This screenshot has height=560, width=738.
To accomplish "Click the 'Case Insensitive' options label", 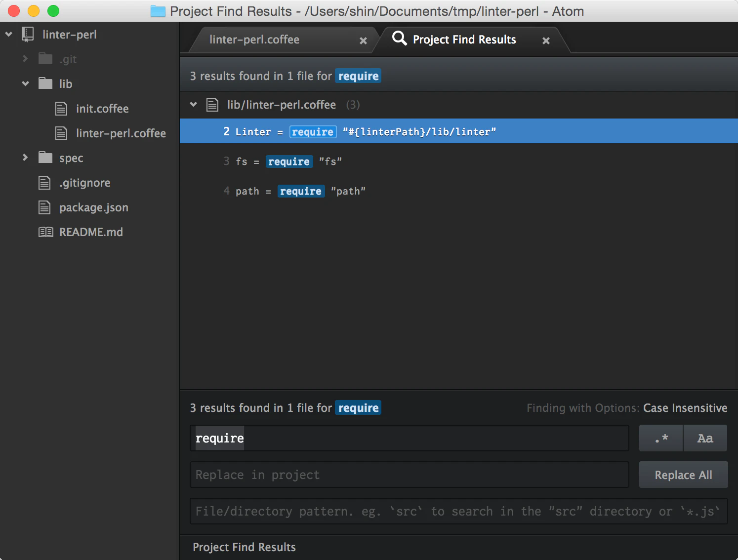I will coord(685,408).
